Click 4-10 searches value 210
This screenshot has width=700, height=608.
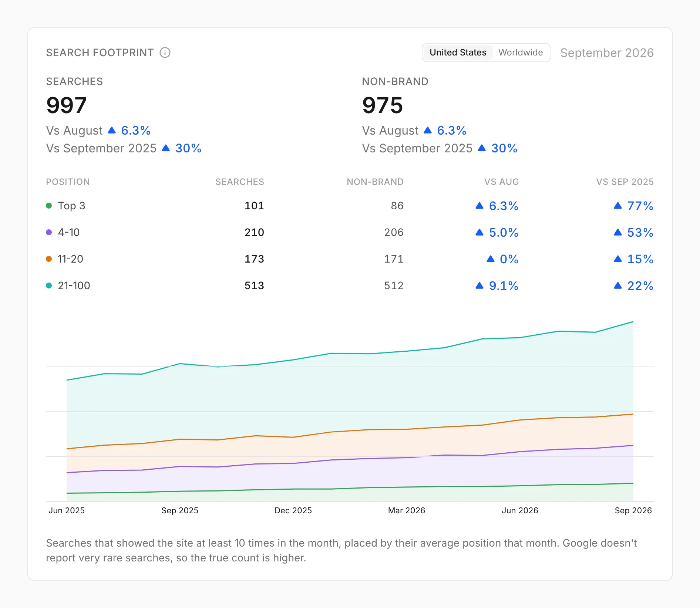tap(254, 232)
